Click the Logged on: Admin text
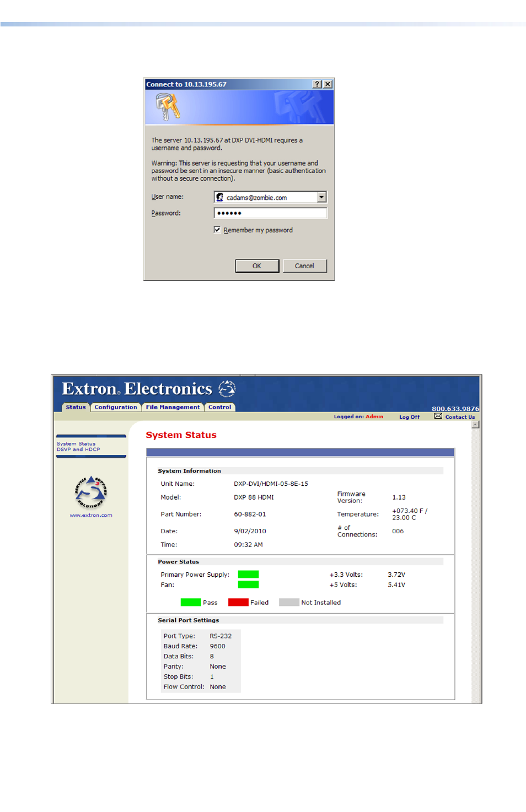 tap(358, 416)
